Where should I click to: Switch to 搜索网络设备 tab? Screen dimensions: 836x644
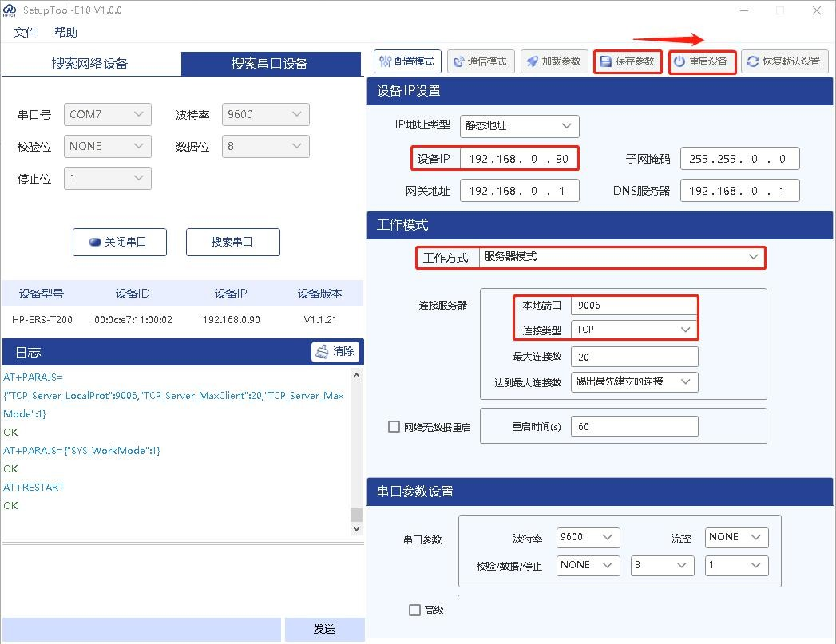[90, 64]
